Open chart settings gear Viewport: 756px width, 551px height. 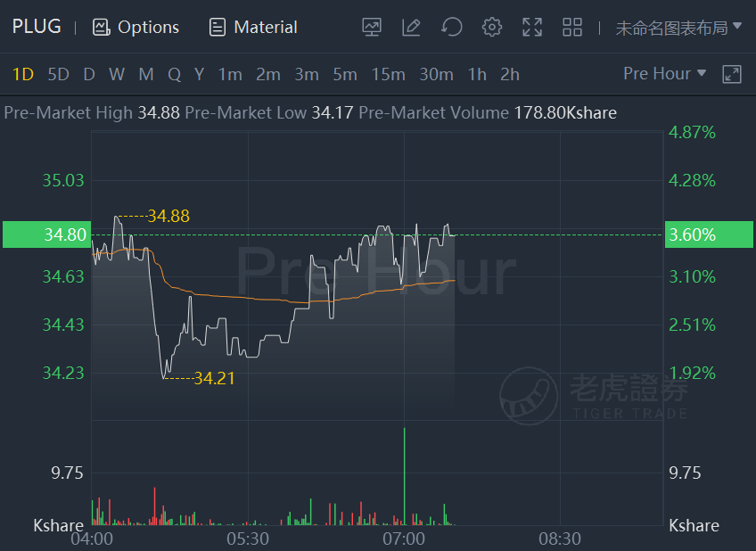(x=492, y=27)
